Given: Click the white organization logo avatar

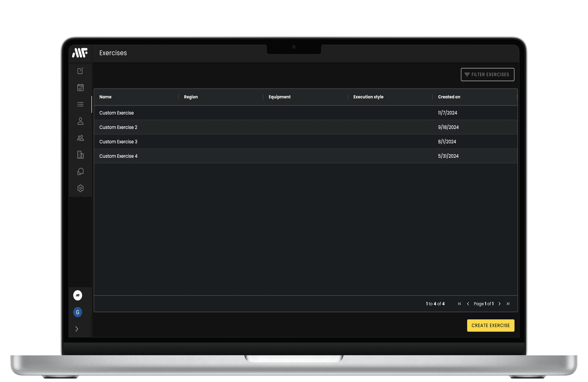Looking at the screenshot, I should (78, 295).
